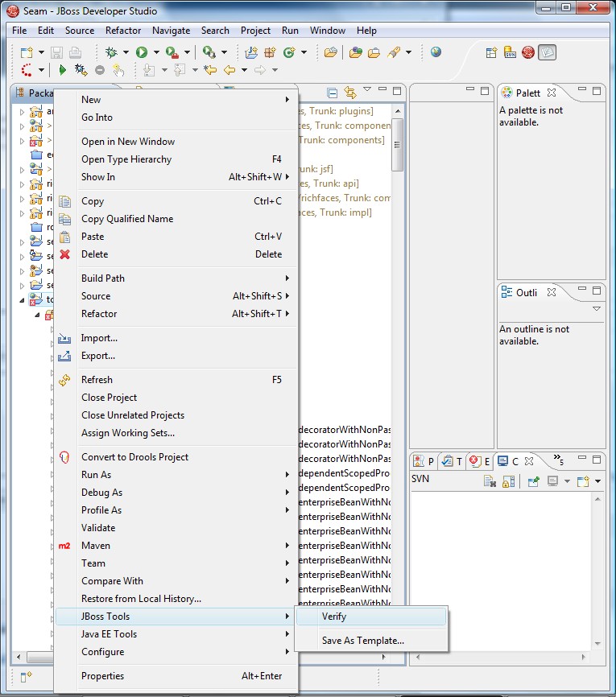
Task: Choose Verify from JBoss Tools submenu
Action: 371,617
